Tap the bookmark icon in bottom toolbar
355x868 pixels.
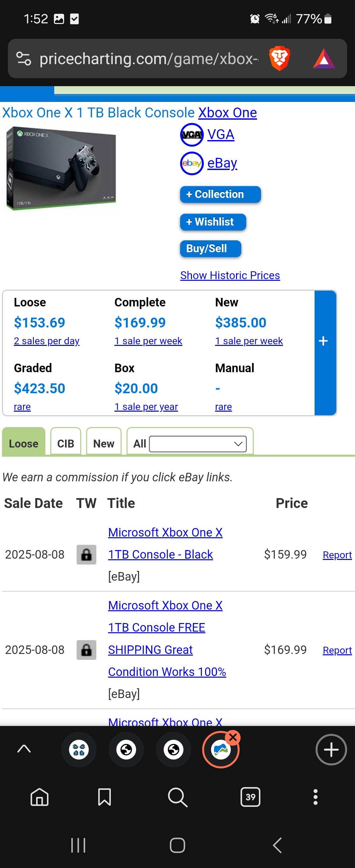point(105,797)
